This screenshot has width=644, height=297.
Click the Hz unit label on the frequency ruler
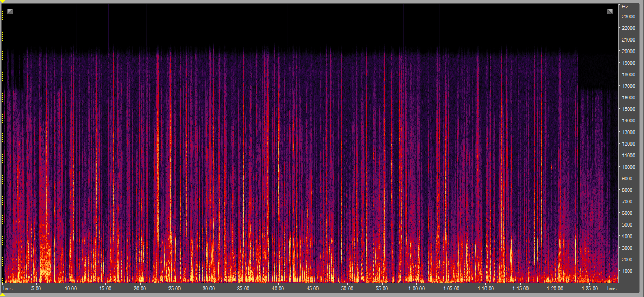(x=625, y=7)
